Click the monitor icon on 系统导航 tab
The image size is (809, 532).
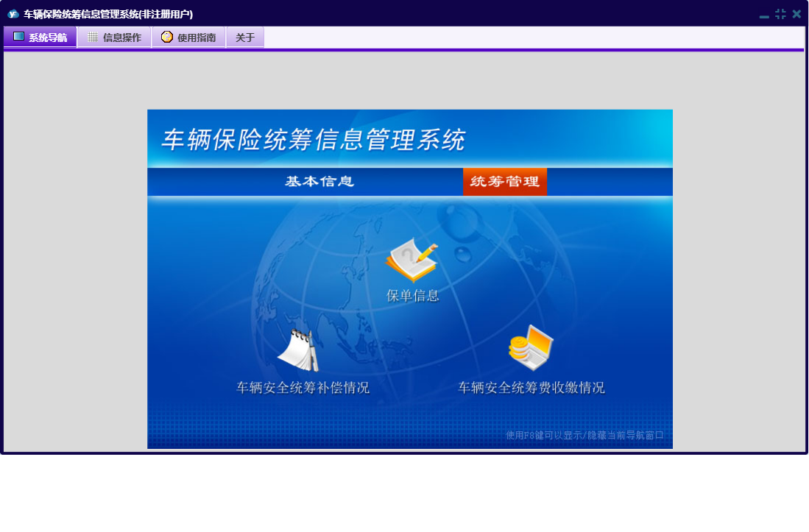pyautogui.click(x=18, y=37)
